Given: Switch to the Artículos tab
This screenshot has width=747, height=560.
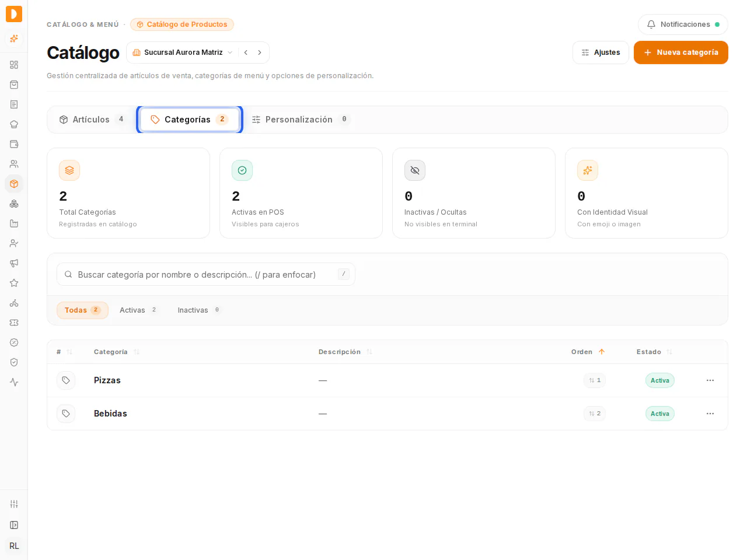Looking at the screenshot, I should coord(92,120).
